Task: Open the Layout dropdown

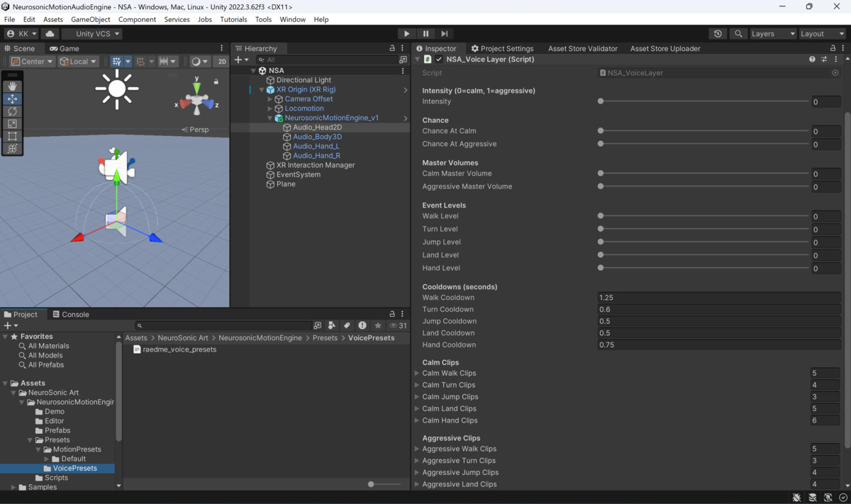Action: (821, 33)
